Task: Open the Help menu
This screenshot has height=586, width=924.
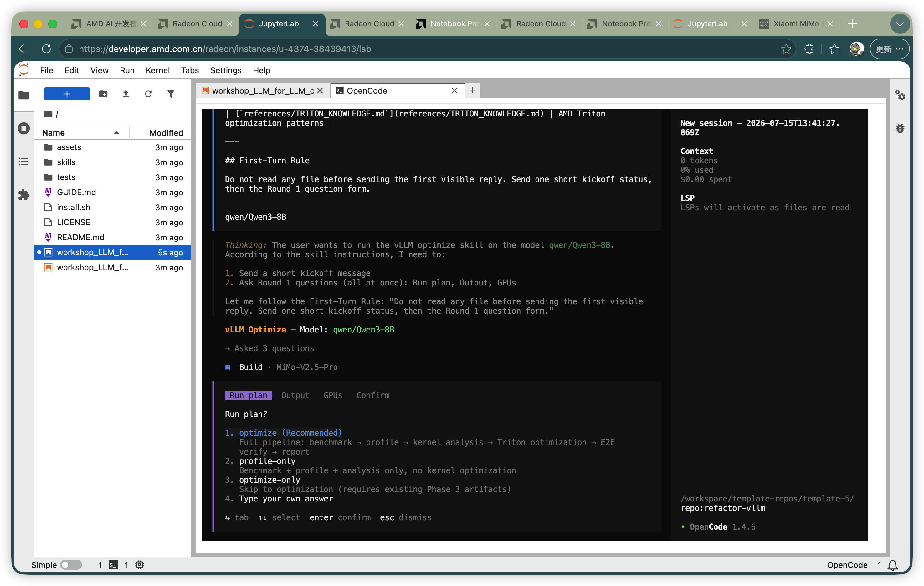Action: pos(261,70)
